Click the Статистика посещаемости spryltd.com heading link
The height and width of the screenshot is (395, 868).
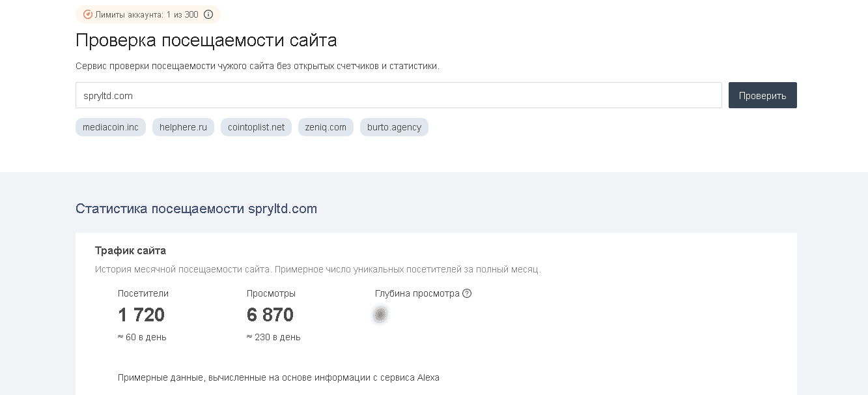(x=196, y=209)
